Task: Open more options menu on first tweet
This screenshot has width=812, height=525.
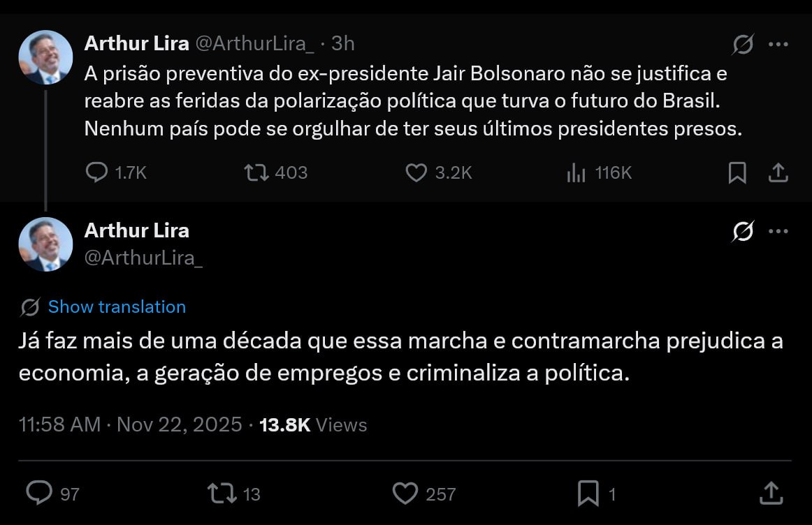Action: [x=778, y=44]
